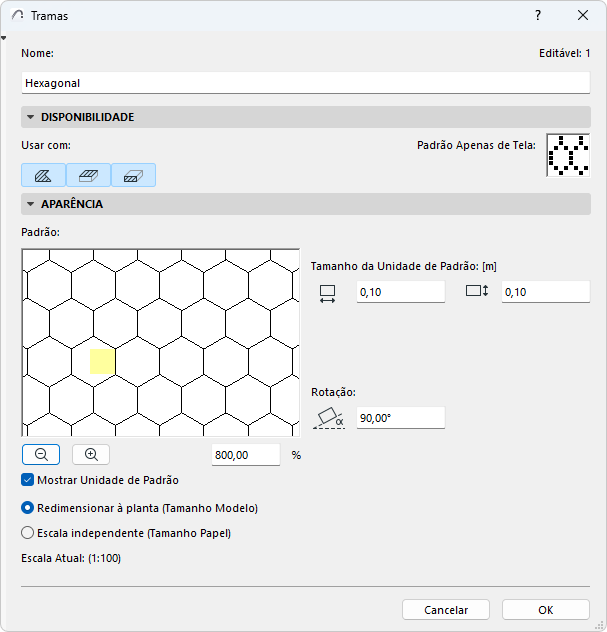Close the Tramas dialog
The width and height of the screenshot is (607, 632).
pos(583,15)
